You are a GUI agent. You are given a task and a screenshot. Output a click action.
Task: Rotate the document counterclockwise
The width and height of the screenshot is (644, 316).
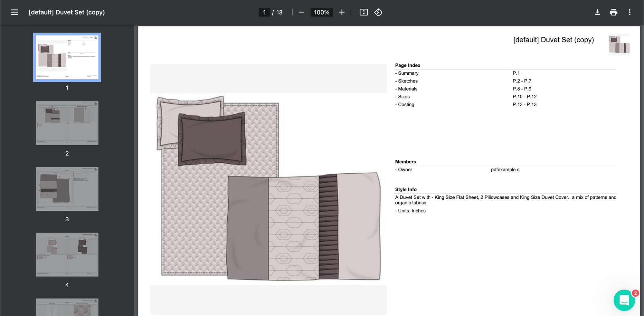click(378, 12)
